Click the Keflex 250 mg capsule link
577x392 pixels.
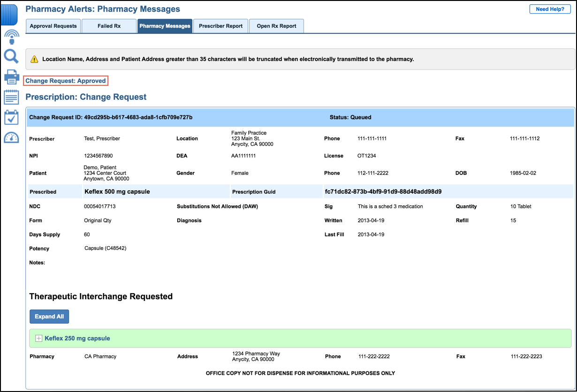pos(77,339)
